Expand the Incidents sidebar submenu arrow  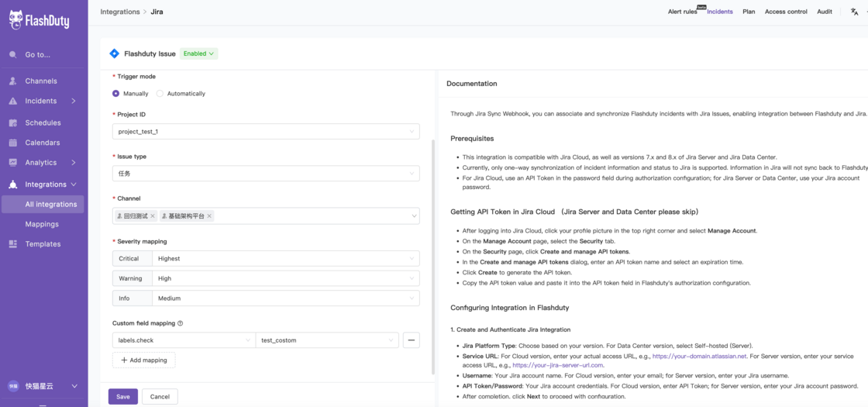pyautogui.click(x=74, y=101)
